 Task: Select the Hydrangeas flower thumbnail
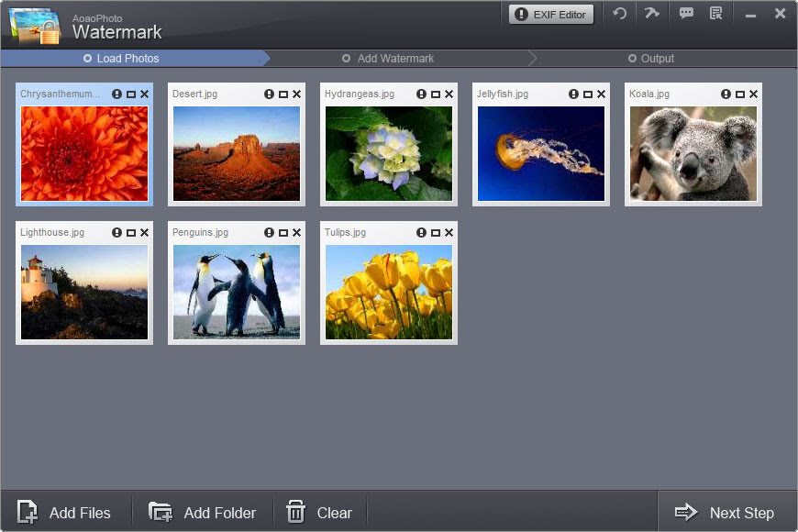coord(389,154)
